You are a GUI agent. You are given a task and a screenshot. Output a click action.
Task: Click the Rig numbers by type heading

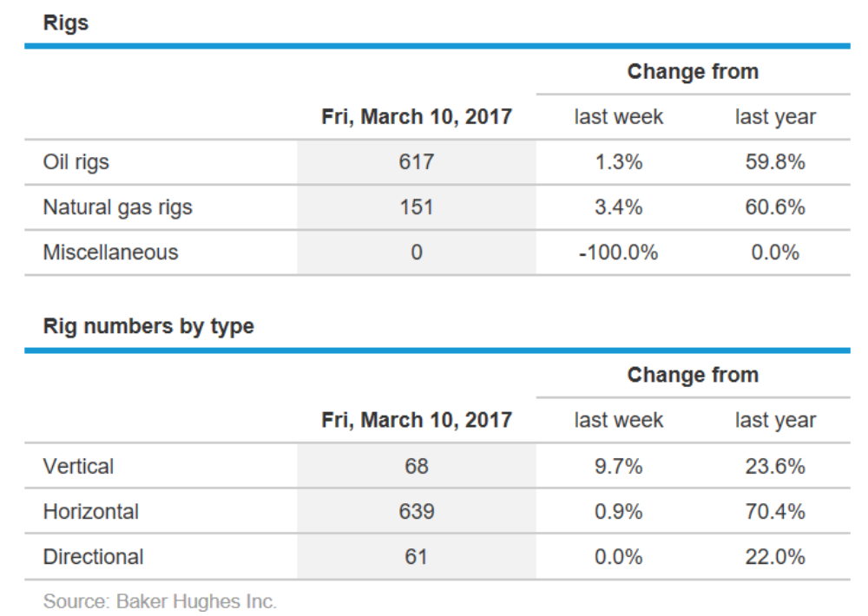tap(148, 327)
